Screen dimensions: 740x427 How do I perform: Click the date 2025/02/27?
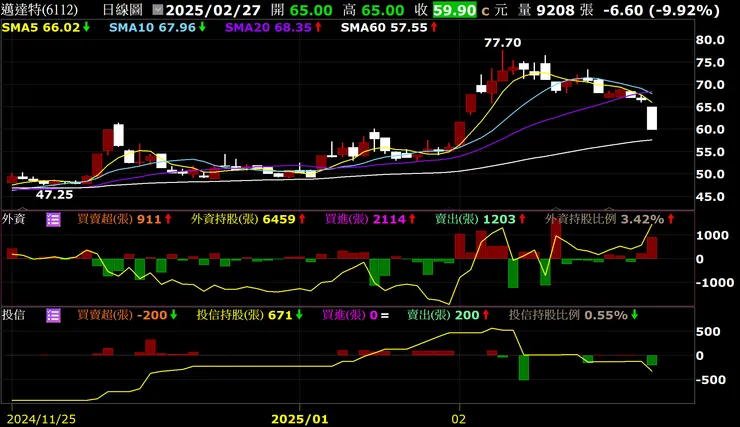tap(213, 10)
